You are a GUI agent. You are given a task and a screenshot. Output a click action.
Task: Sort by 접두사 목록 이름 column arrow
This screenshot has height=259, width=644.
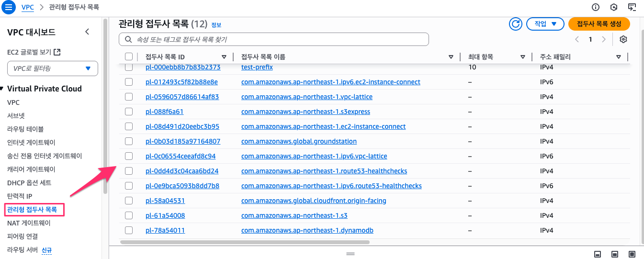click(x=451, y=57)
